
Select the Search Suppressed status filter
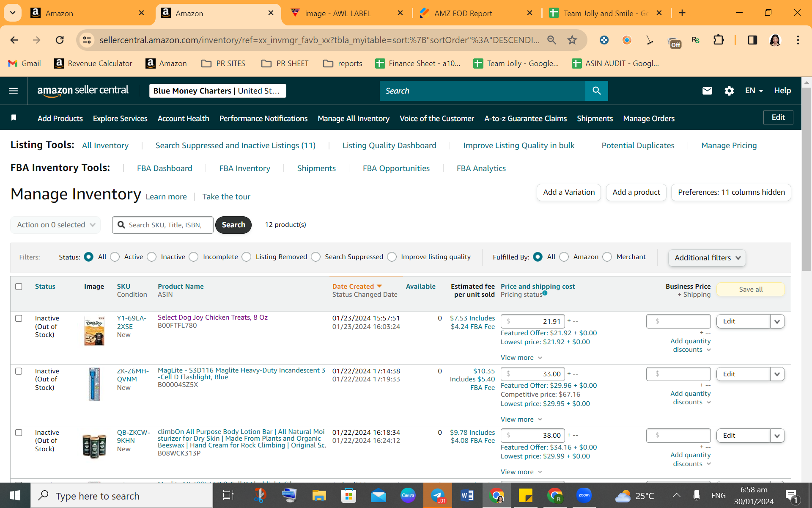click(316, 257)
